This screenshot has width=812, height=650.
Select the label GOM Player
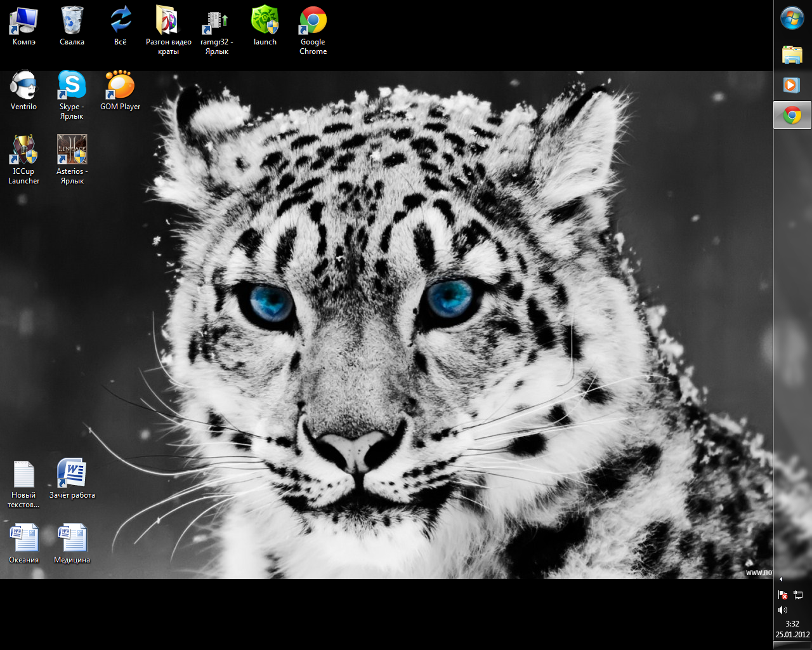[x=121, y=107]
